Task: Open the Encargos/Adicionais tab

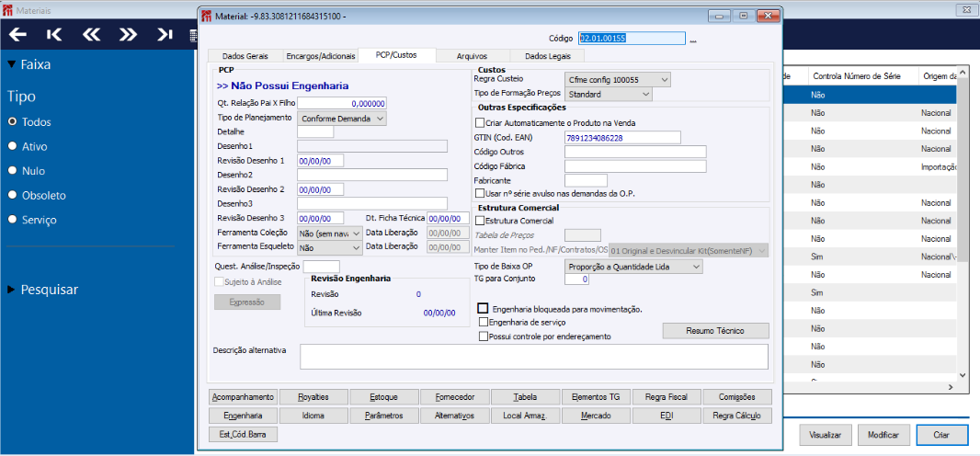Action: point(319,56)
